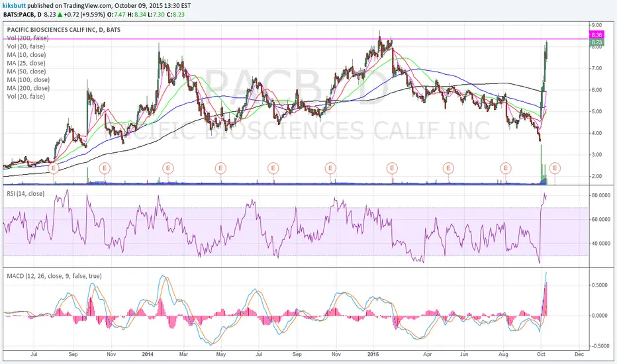The height and width of the screenshot is (364, 617).
Task: Click the L:7.30 low value
Action: click(156, 15)
